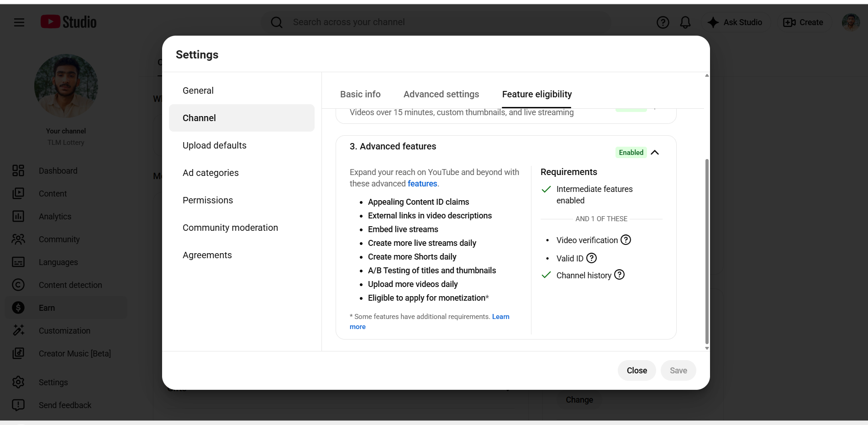Open Agreements settings

pyautogui.click(x=242, y=255)
